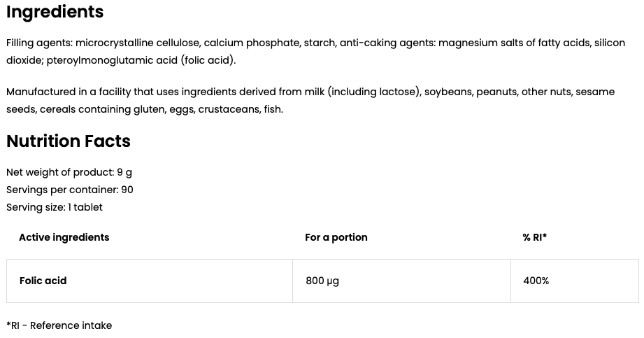Click the text 'calcium phosphate'
This screenshot has width=644, height=338.
tap(251, 43)
